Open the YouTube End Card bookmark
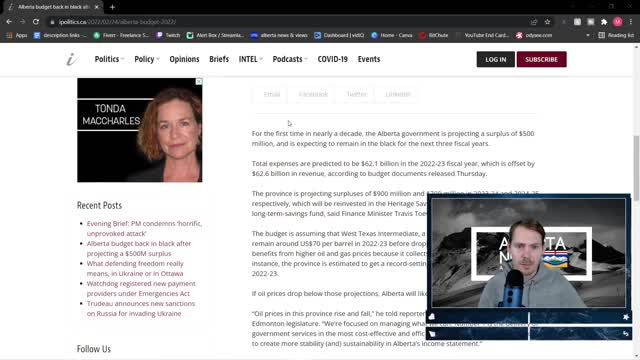The image size is (640, 360). [482, 36]
